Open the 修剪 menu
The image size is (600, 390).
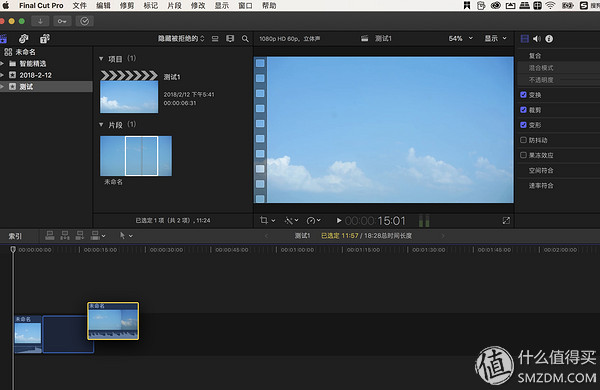(x=127, y=5)
